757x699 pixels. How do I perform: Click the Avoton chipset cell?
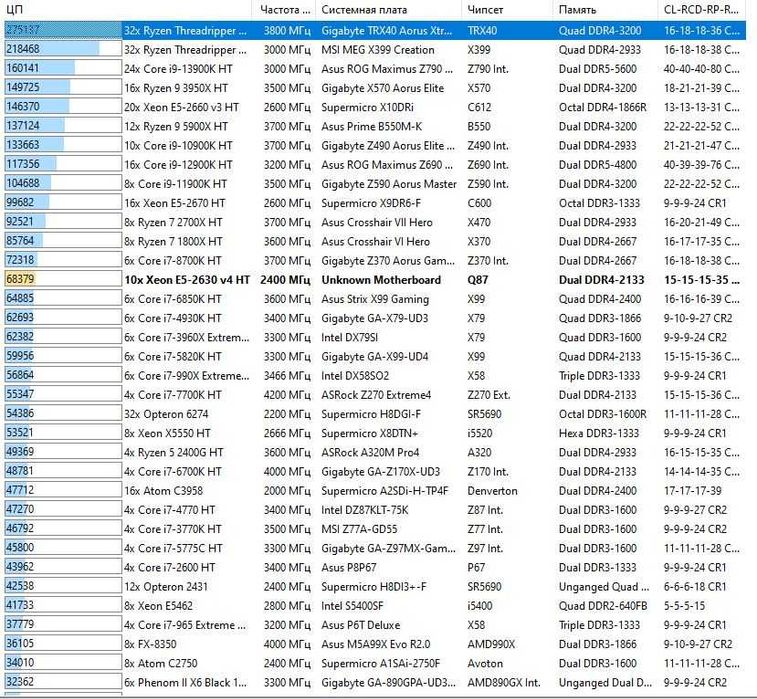[485, 663]
